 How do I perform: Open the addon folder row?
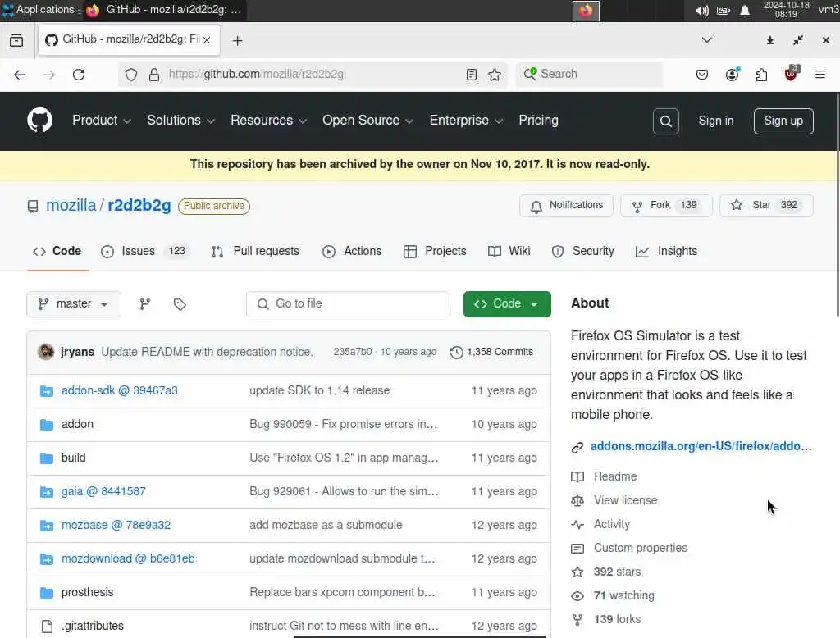pos(288,425)
